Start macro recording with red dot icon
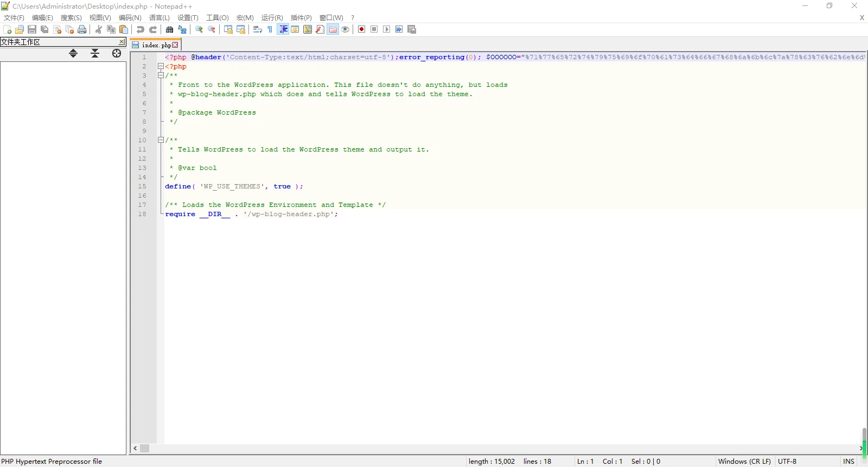868x467 pixels. tap(362, 29)
